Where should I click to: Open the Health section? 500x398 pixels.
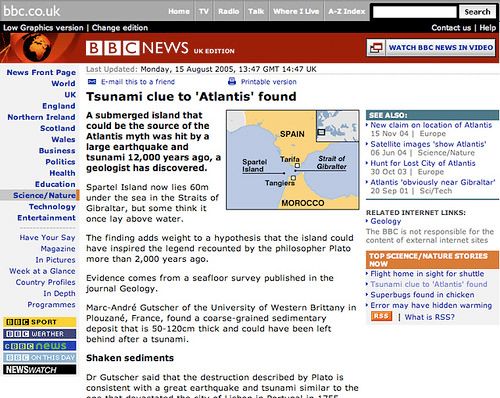62,173
